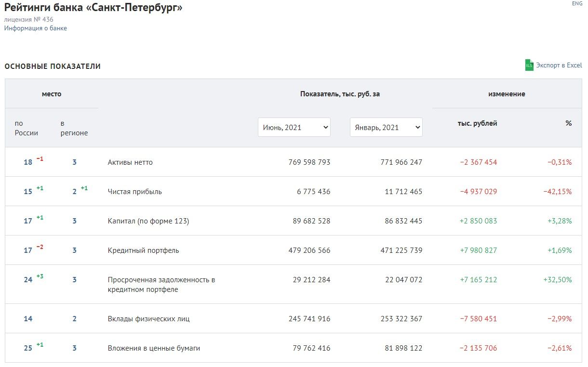Click Russia rank 18 for Активы нетто
Image resolution: width=588 pixels, height=367 pixels.
[28, 162]
